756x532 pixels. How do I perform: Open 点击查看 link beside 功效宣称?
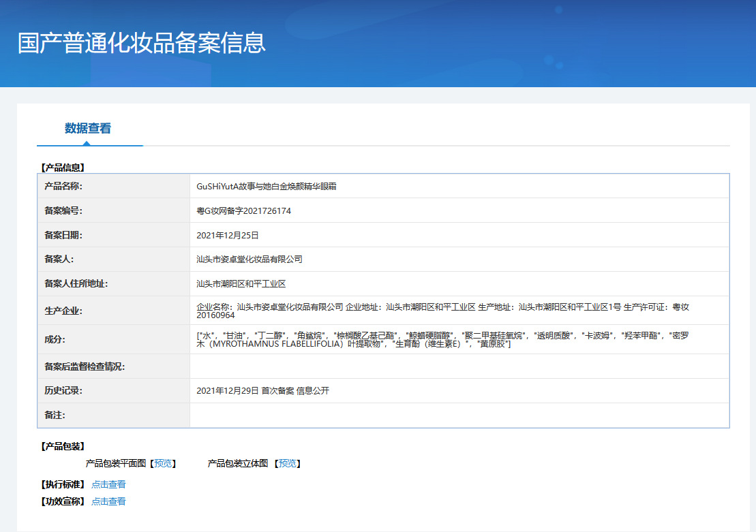pyautogui.click(x=108, y=501)
